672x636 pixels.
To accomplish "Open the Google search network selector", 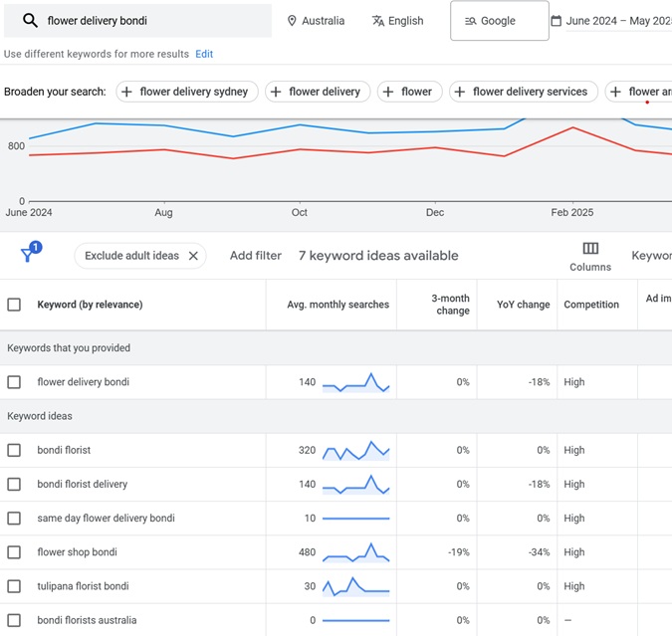I will tap(500, 21).
